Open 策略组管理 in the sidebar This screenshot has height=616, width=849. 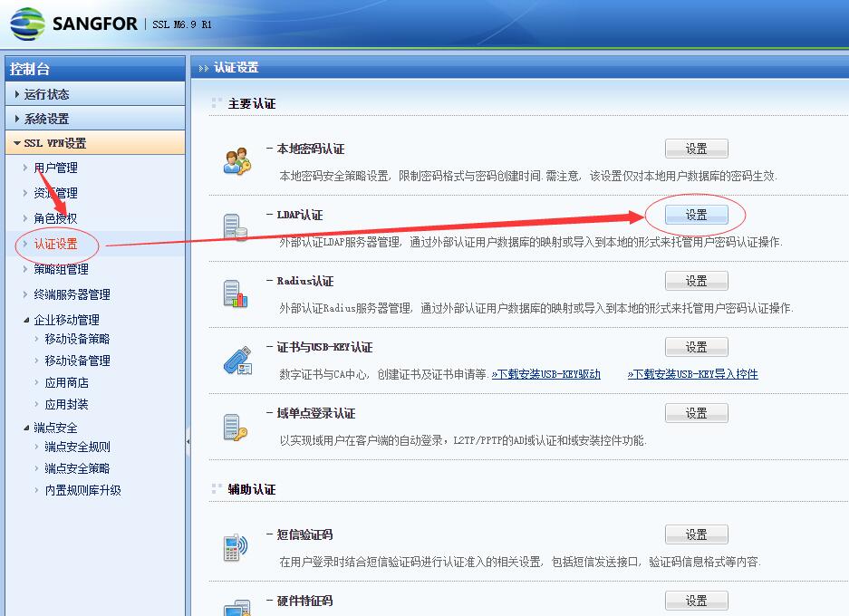pos(62,269)
